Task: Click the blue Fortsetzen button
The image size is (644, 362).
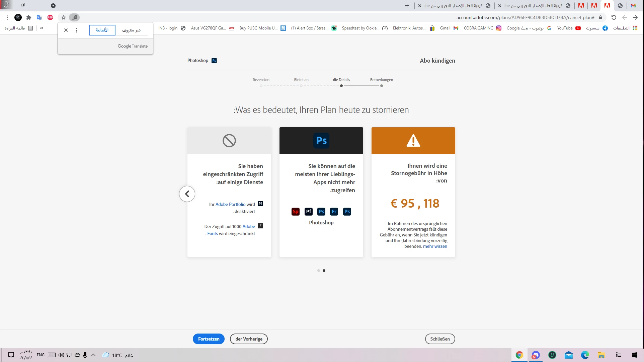Action: (209, 339)
